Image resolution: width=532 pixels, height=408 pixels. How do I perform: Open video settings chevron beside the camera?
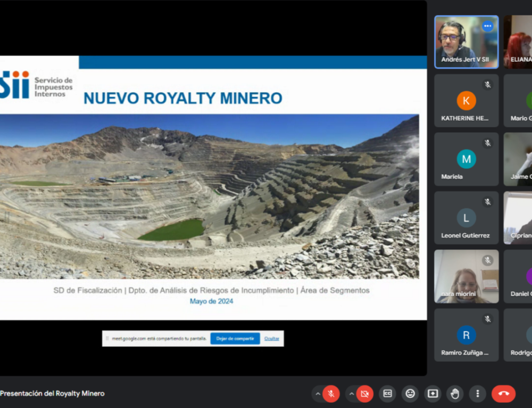point(352,394)
